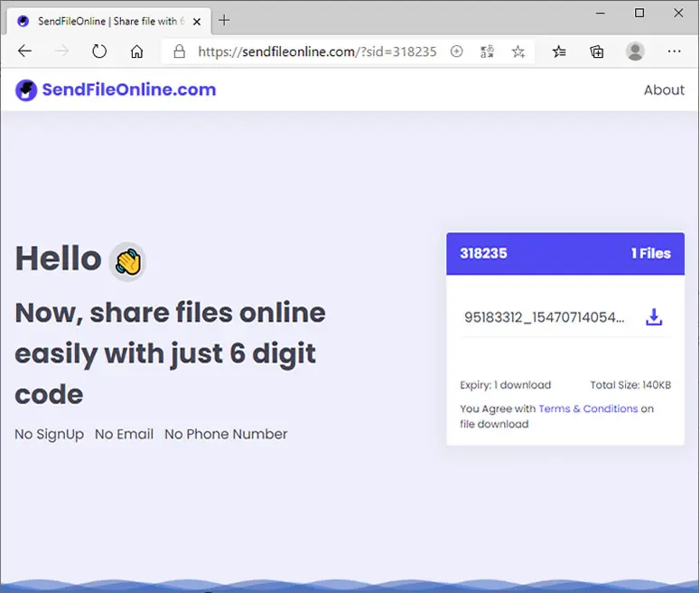Click the waving hand emoji

pos(127,262)
